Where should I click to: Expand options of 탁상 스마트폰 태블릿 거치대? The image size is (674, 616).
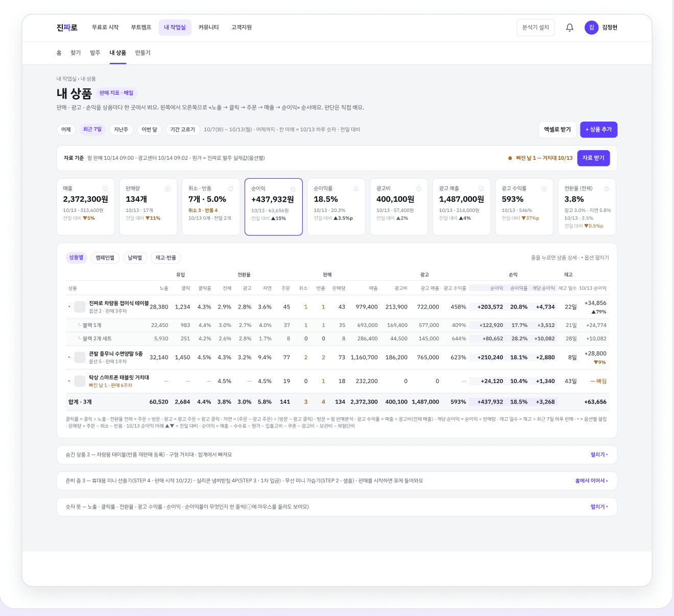[69, 381]
